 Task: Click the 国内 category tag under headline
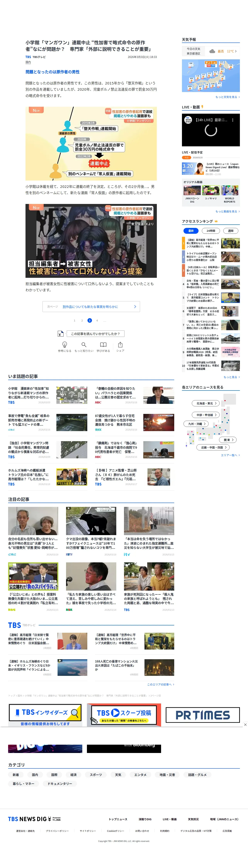[28, 62]
